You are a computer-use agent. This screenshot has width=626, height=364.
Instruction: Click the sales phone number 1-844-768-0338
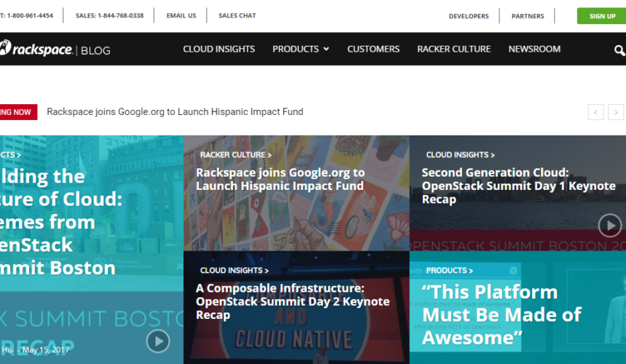pyautogui.click(x=109, y=15)
